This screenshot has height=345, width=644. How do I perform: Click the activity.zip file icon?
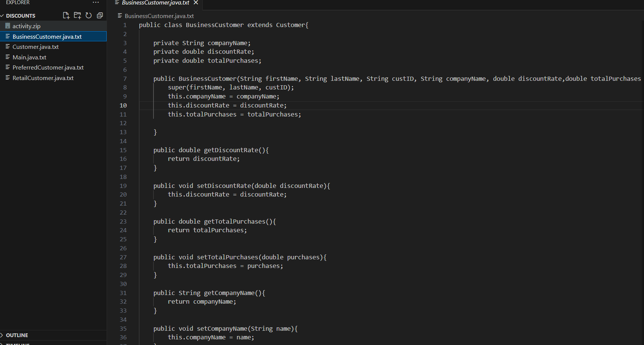[x=8, y=26]
